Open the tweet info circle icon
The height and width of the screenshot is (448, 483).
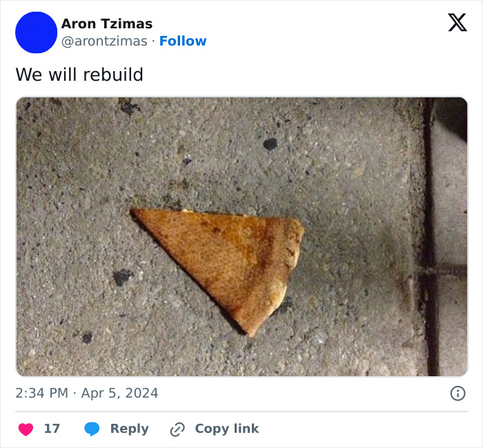[x=457, y=393]
